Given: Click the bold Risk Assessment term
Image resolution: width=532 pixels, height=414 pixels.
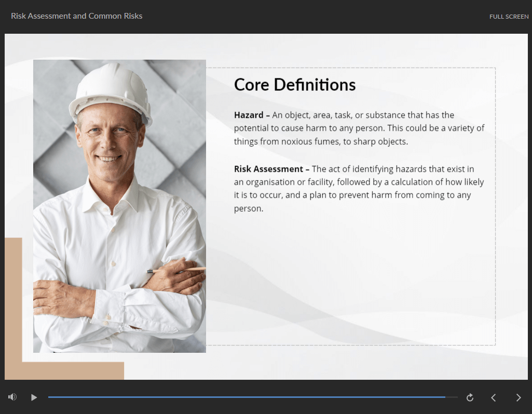Looking at the screenshot, I should [x=268, y=169].
